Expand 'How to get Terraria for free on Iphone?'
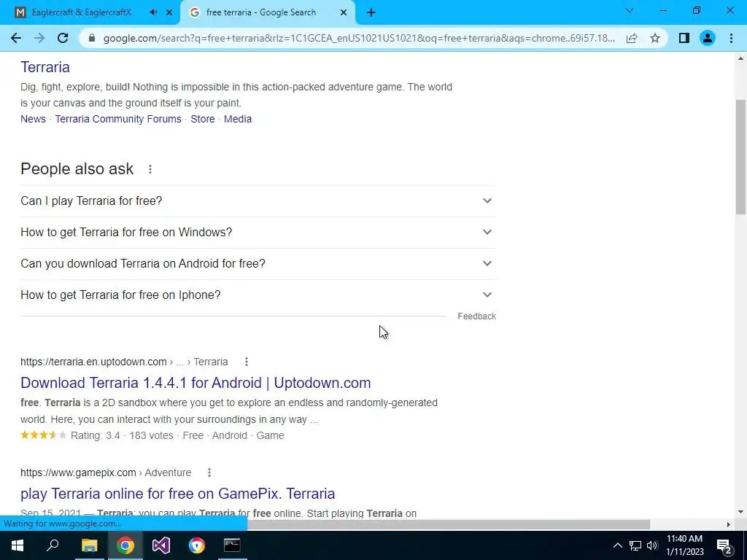Screen dimensions: 747x560 point(258,295)
